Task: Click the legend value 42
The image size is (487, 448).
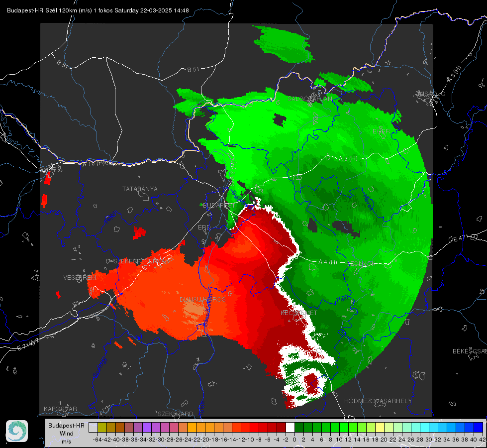Action: [x=483, y=440]
